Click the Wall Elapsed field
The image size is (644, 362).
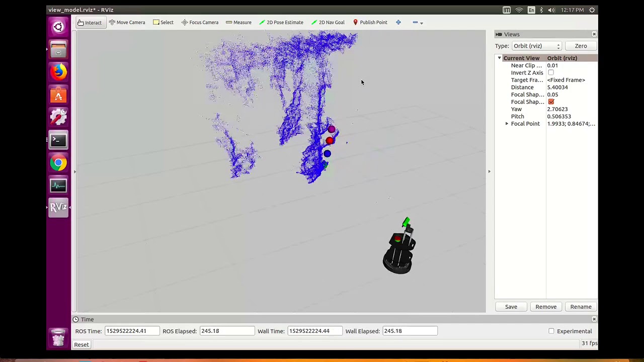pyautogui.click(x=410, y=331)
